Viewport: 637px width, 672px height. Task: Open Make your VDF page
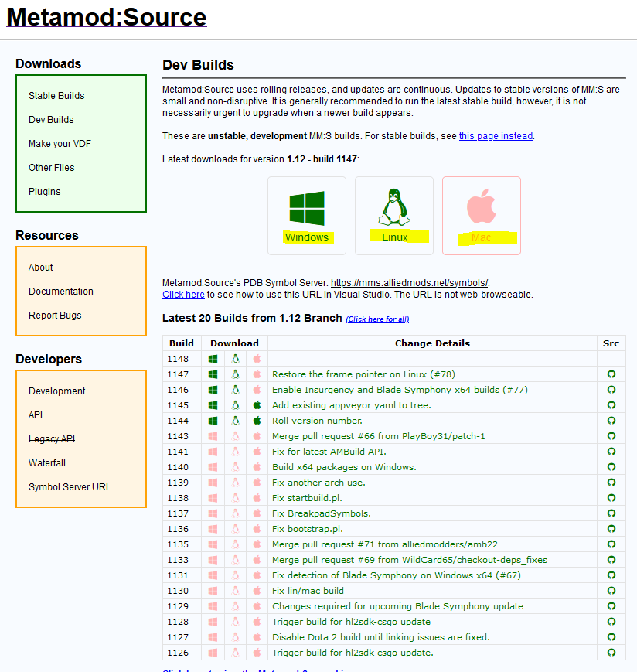tap(60, 144)
